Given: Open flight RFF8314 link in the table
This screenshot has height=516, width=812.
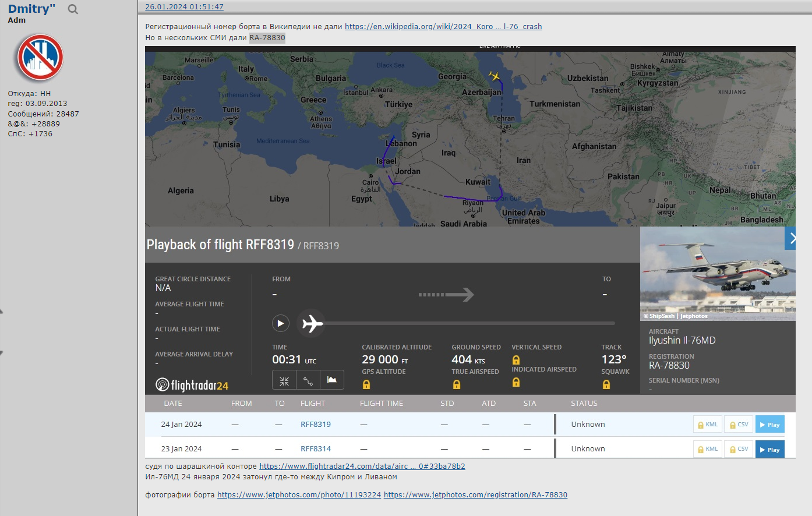Looking at the screenshot, I should pos(316,449).
